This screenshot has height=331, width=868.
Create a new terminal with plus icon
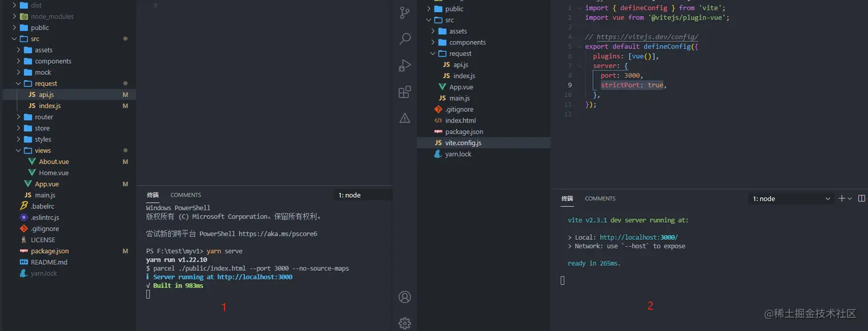[842, 198]
